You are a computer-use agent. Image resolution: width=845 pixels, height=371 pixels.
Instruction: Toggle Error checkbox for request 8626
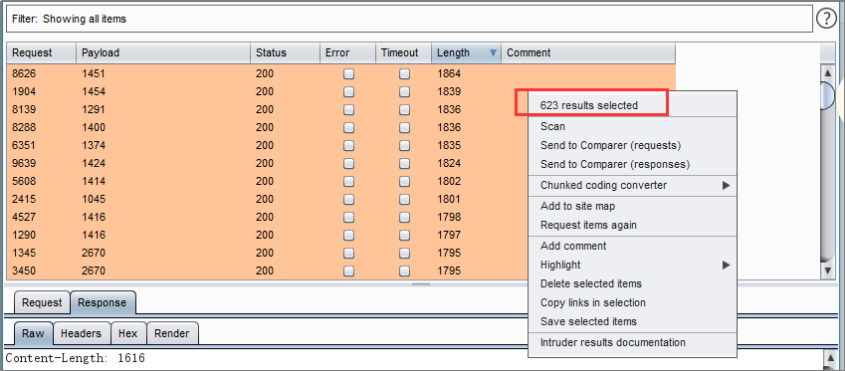click(349, 74)
